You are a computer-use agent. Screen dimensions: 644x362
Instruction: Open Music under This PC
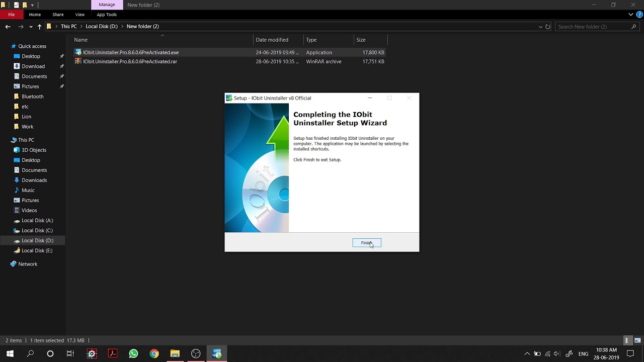28,190
